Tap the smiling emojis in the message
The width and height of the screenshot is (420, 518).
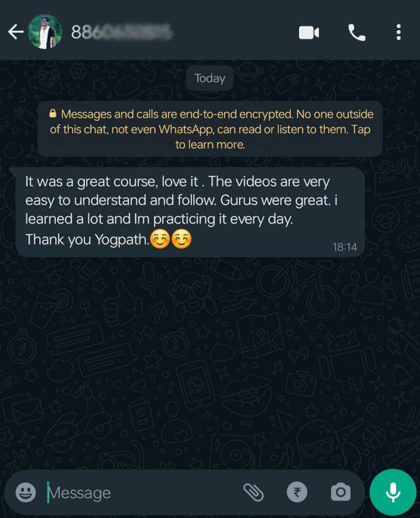point(170,240)
